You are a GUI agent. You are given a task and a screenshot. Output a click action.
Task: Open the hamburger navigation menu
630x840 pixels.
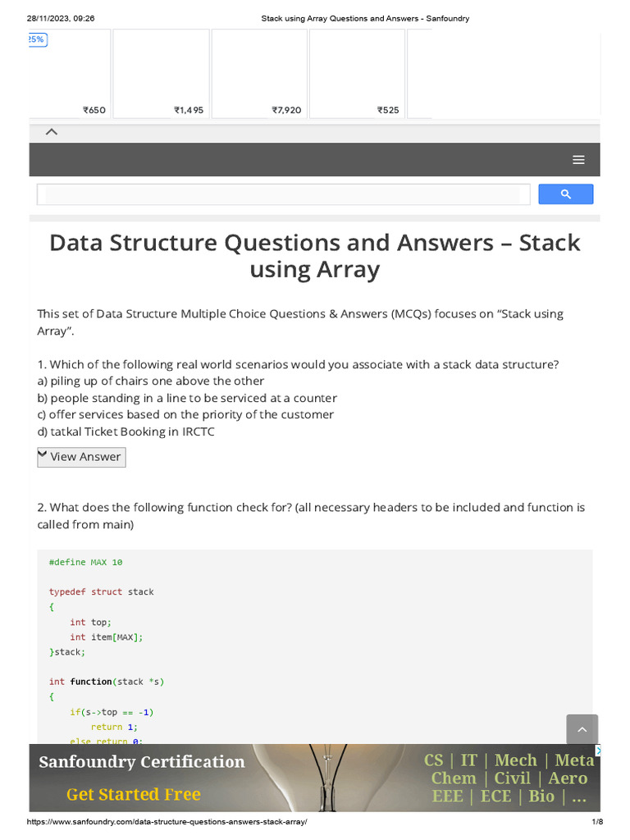click(x=578, y=160)
